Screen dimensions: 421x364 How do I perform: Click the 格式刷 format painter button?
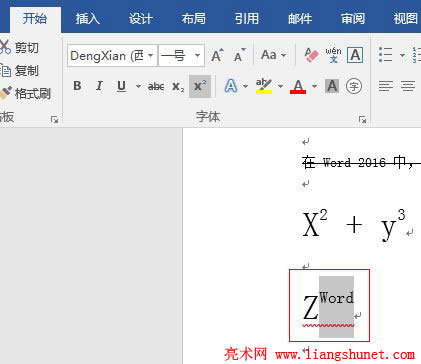[25, 93]
